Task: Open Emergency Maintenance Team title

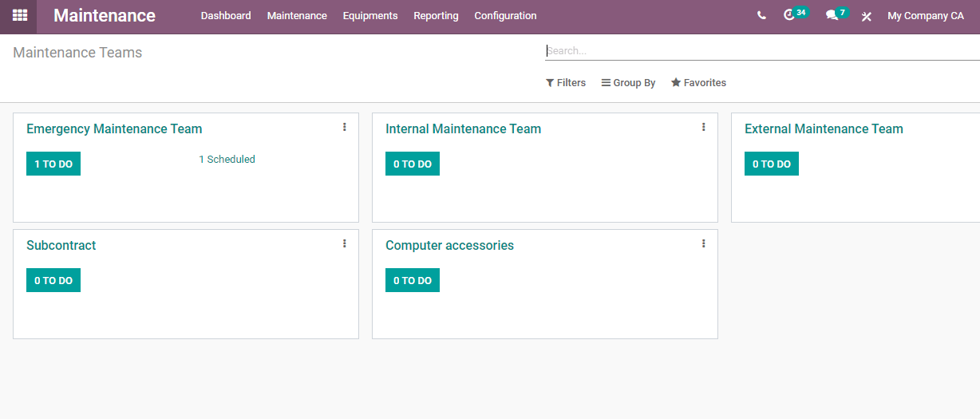Action: coord(114,128)
